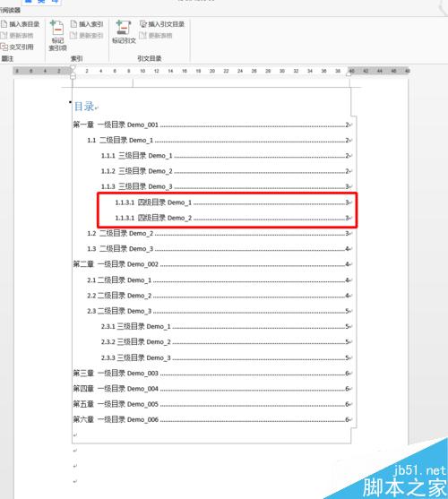Click the 插入索引 (Insert Index) command

point(87,24)
